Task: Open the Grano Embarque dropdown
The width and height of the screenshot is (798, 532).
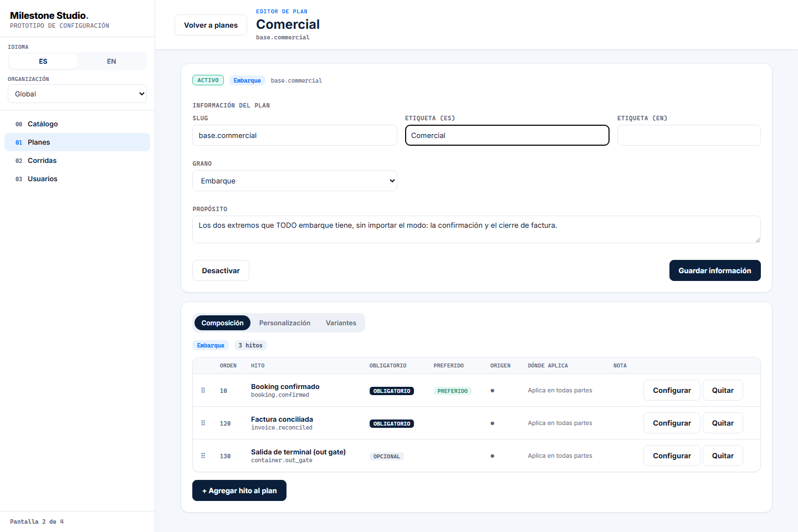Action: (x=295, y=181)
